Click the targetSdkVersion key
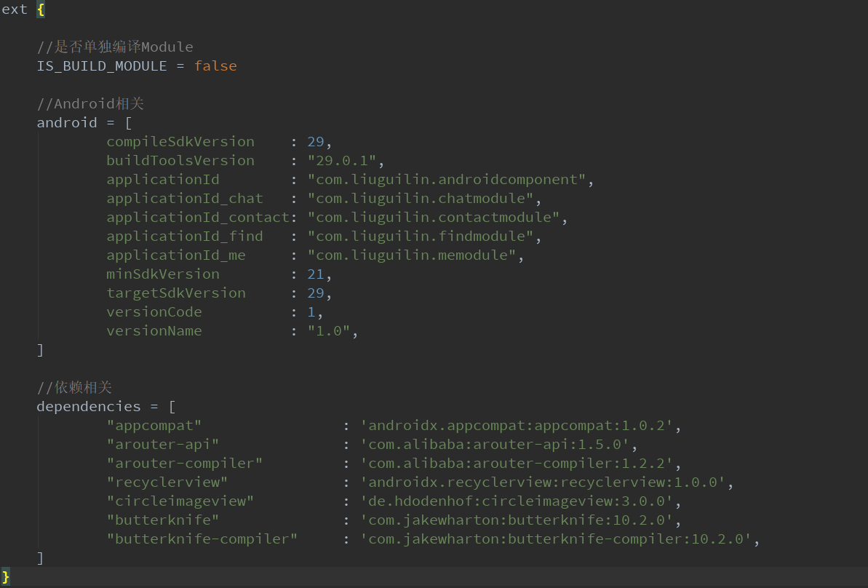 pyautogui.click(x=176, y=293)
